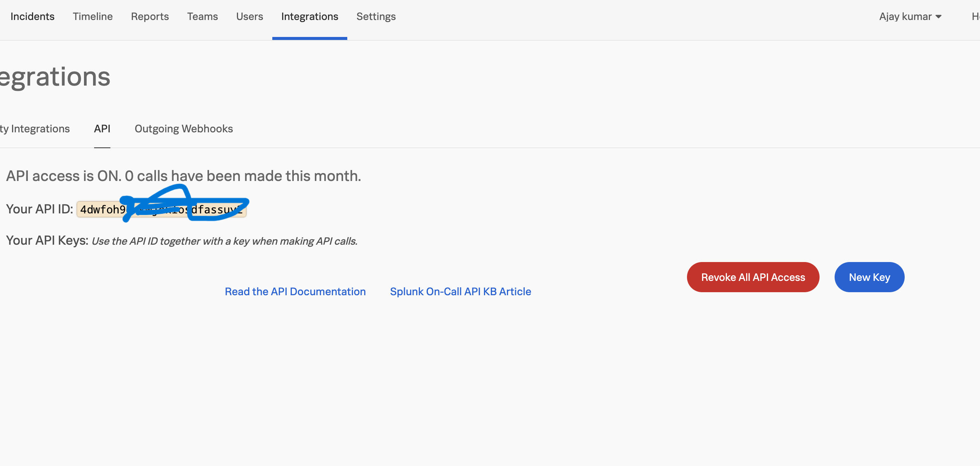Open the Settings section
This screenshot has height=466, width=980.
tap(376, 16)
